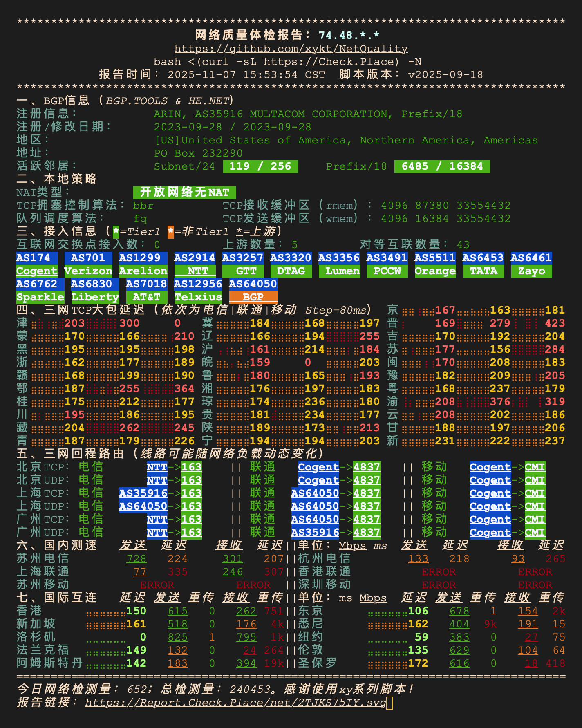
Task: Click the DTAG label
Action: (291, 271)
